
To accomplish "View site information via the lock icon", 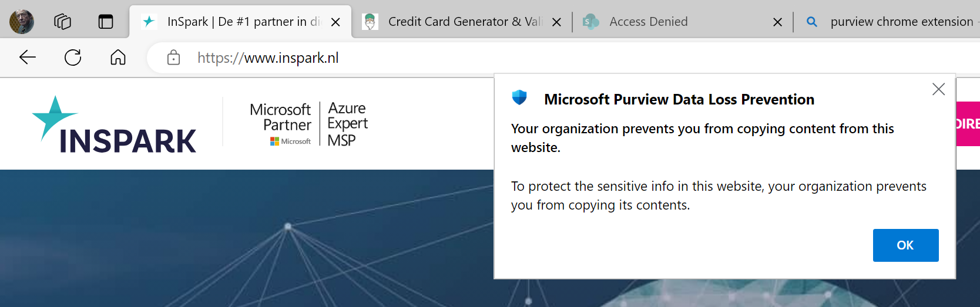I will 173,58.
